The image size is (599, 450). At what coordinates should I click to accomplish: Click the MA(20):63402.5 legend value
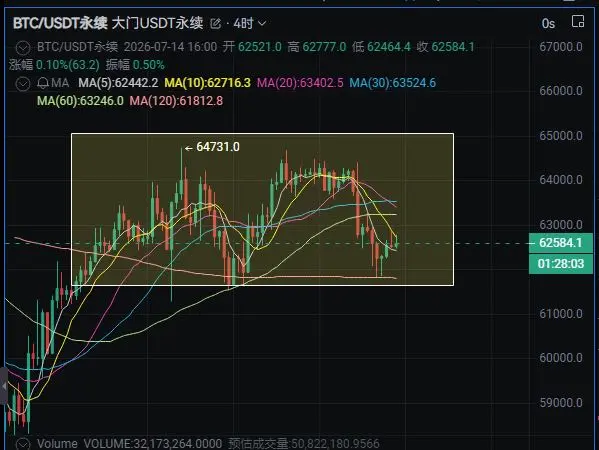click(300, 83)
